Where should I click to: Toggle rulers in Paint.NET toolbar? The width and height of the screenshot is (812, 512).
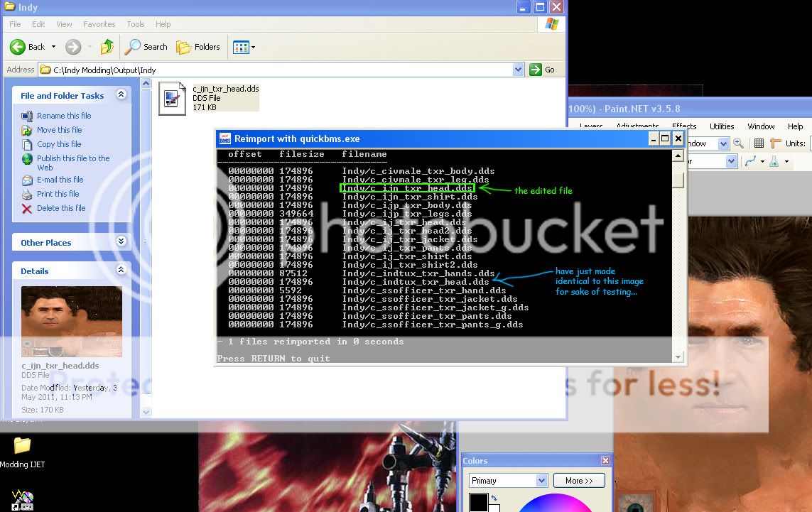775,143
